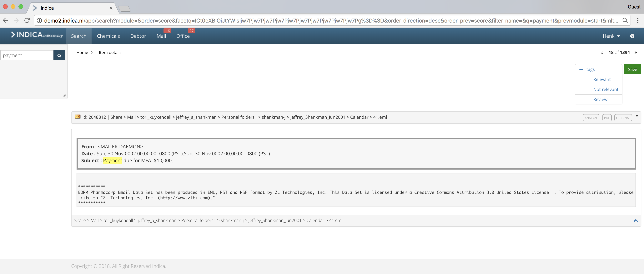Click the ANALYZE button
Screen dimensions: 644x274
click(591, 118)
